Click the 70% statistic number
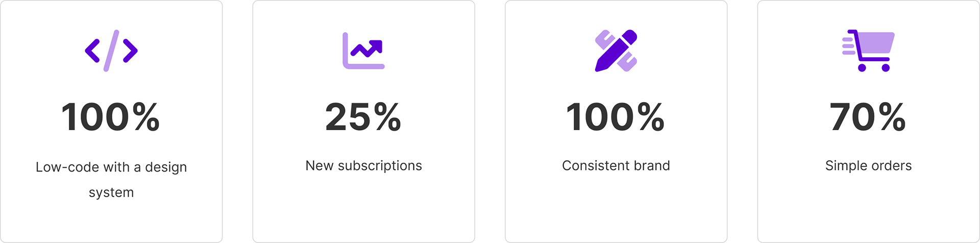The image size is (980, 243). (x=868, y=117)
